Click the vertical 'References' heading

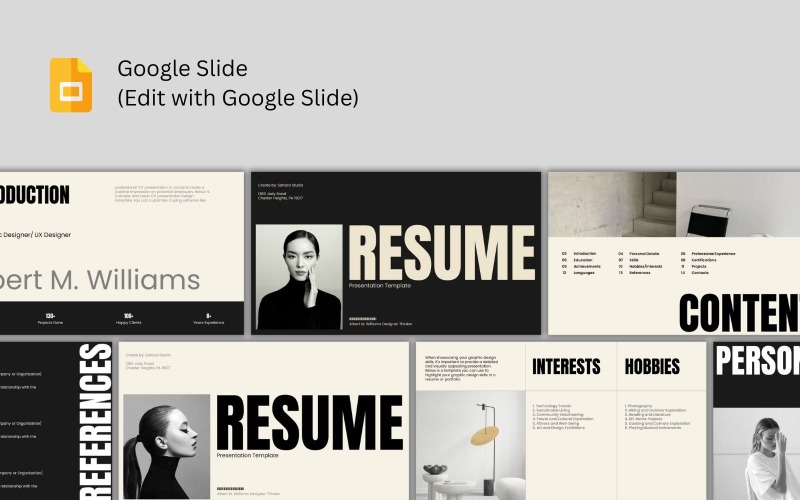pyautogui.click(x=95, y=420)
